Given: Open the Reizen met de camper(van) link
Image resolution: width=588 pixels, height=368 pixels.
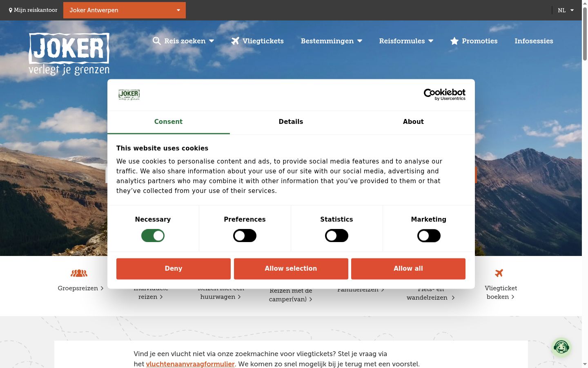Looking at the screenshot, I should pos(291,295).
